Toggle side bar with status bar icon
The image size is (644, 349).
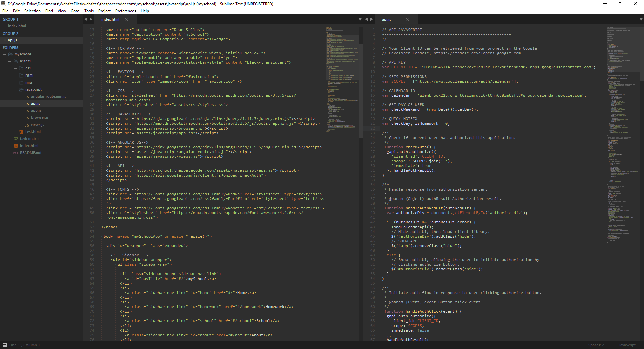4,345
